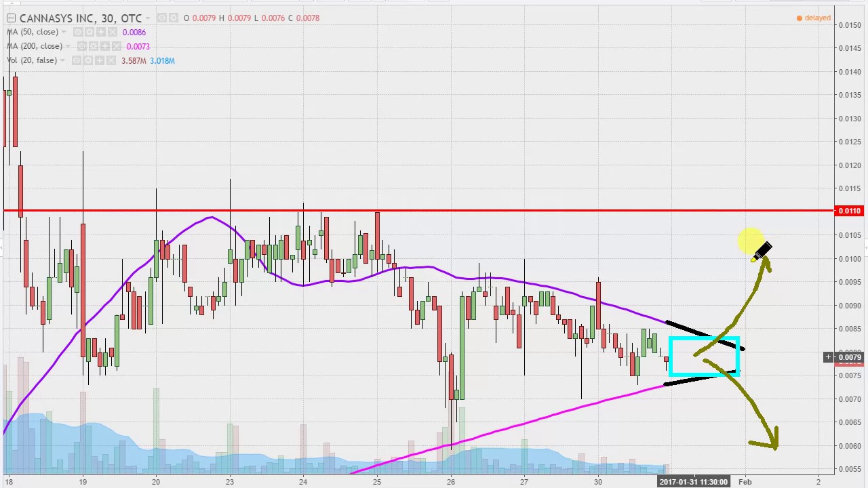Screen dimensions: 868x488
Task: Click the crosshair plus icon on price axis
Action: tap(828, 357)
